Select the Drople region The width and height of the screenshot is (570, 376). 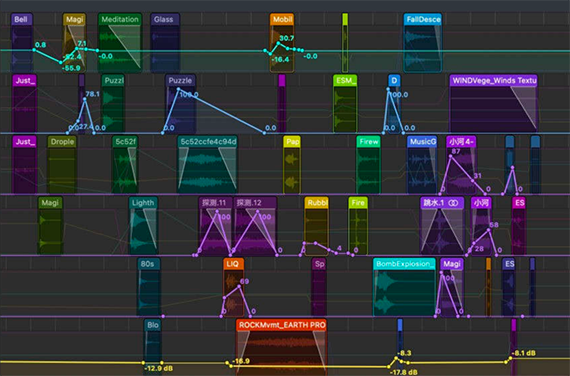click(62, 164)
